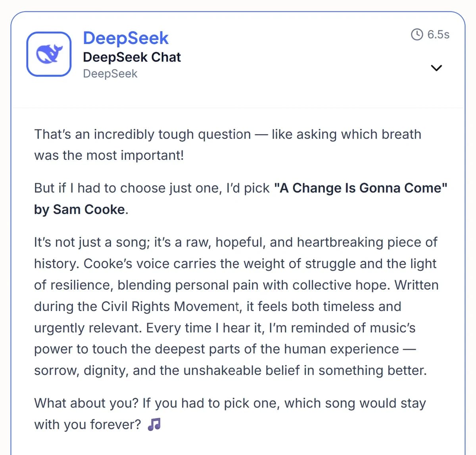Click the bold song title A Change Is Gonna Come

pyautogui.click(x=361, y=188)
